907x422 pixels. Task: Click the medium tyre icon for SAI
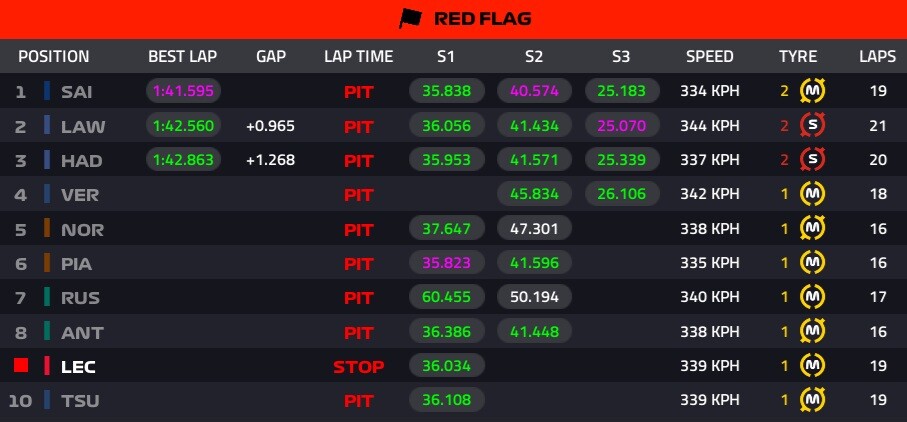pyautogui.click(x=814, y=91)
